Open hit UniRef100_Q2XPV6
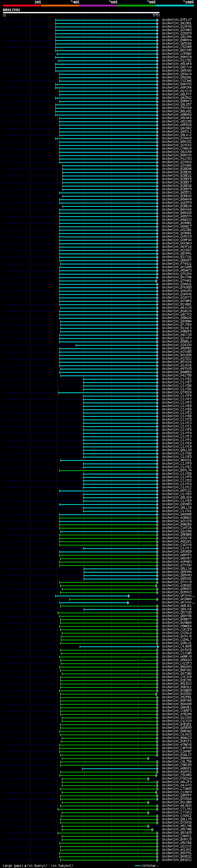Image resolution: width=197 pixels, height=868 pixels. click(177, 26)
